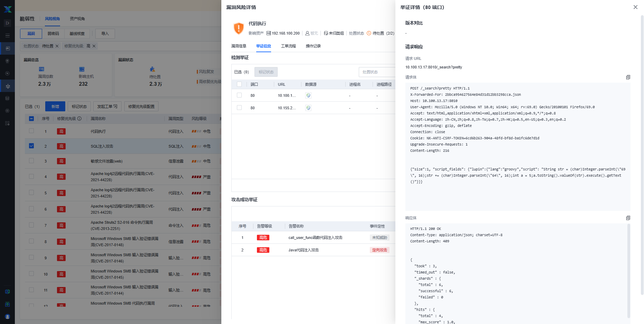Open the 处置状态 dropdown filter
Image resolution: width=644 pixels, height=324 pixels.
click(377, 72)
